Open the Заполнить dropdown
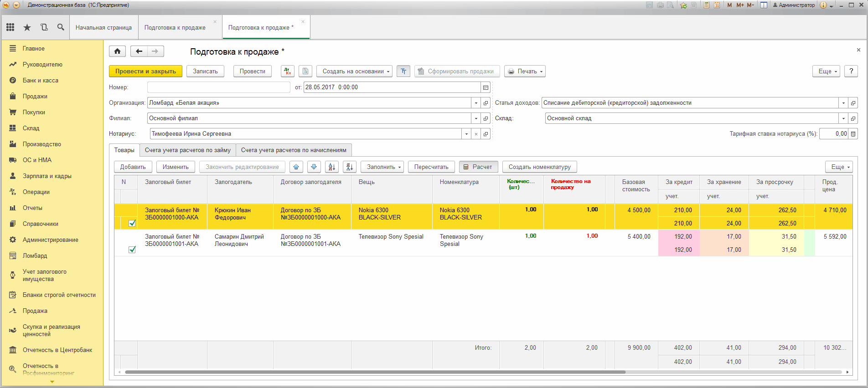 point(382,167)
